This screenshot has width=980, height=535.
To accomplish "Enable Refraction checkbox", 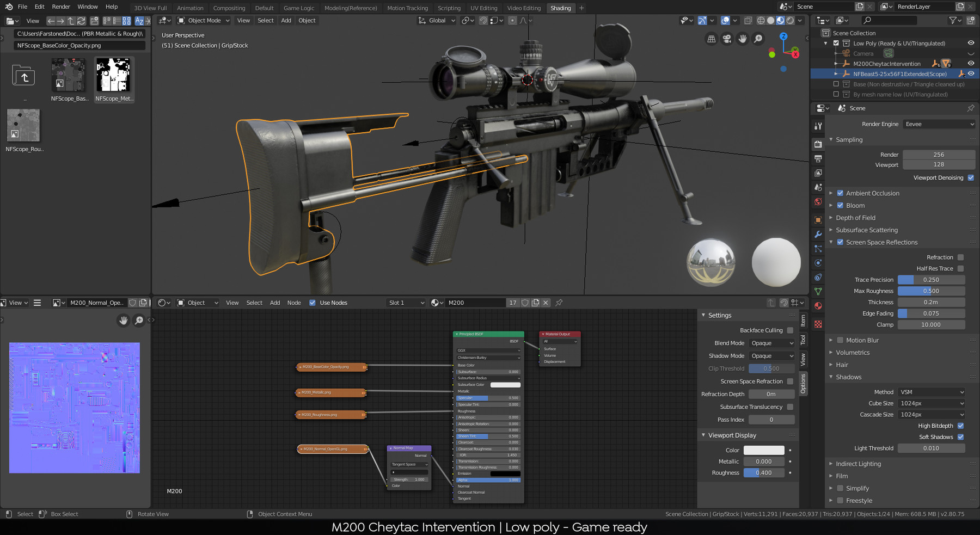I will pos(960,257).
